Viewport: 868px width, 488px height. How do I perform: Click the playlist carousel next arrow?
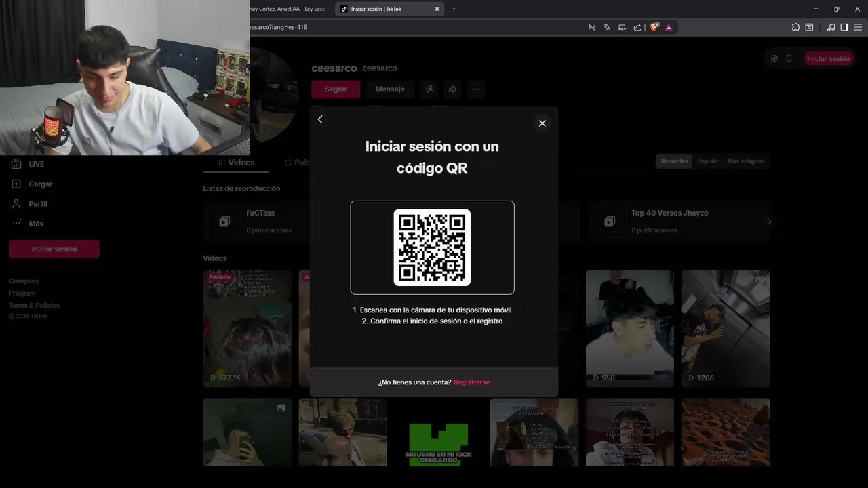(x=769, y=222)
